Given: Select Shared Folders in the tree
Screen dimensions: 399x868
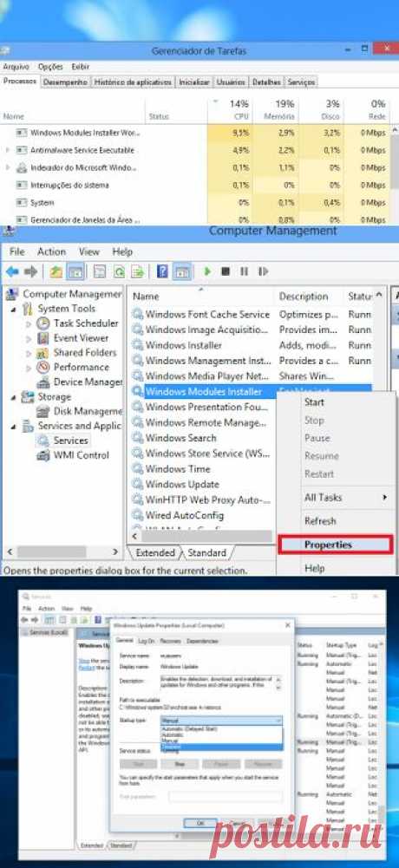Looking at the screenshot, I should pyautogui.click(x=85, y=353).
